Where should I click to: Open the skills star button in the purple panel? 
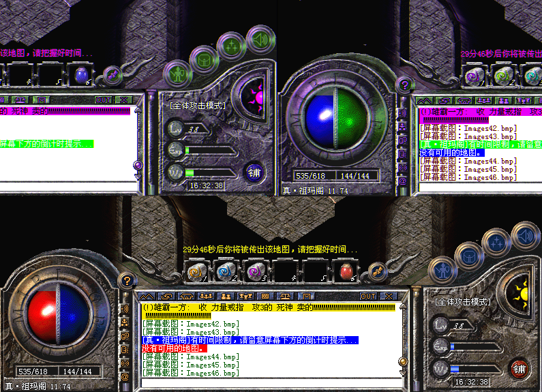click(x=232, y=46)
